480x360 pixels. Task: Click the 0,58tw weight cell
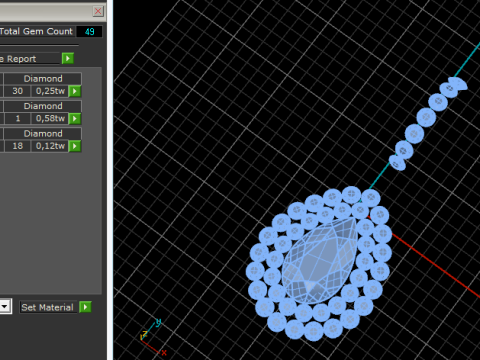50,118
